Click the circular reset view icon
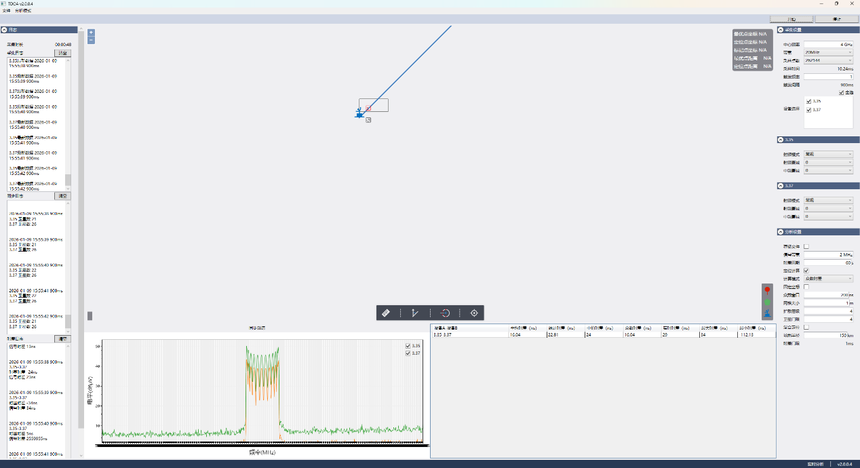860x468 pixels. click(x=445, y=313)
